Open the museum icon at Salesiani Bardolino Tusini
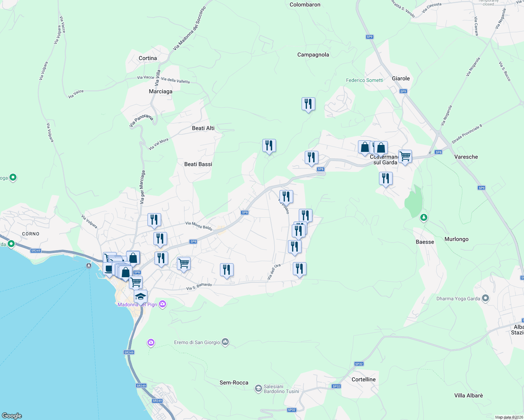The height and width of the screenshot is (420, 524). pos(258,388)
